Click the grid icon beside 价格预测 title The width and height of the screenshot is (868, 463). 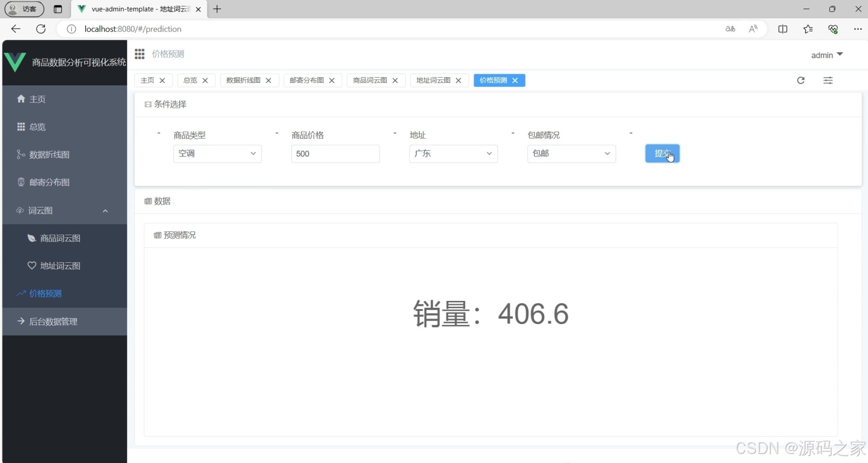(x=139, y=54)
